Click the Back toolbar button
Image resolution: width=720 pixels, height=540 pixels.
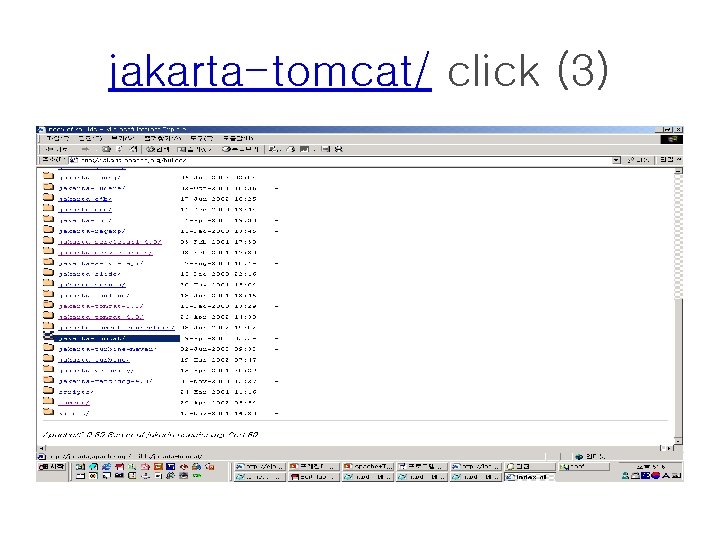(56, 149)
